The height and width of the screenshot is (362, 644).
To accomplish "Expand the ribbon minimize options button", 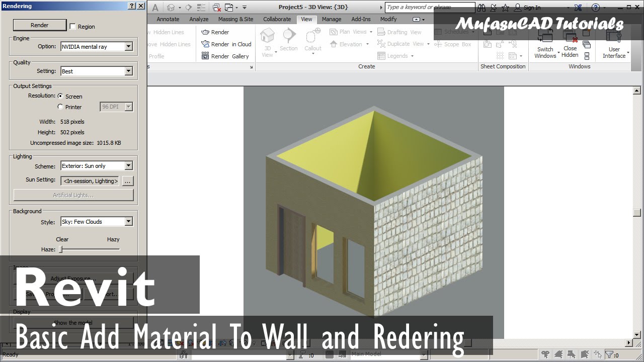I will 416,19.
